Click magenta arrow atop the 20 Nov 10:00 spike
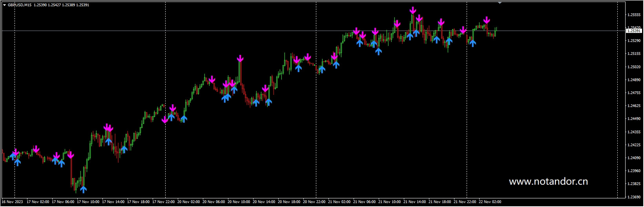 point(240,59)
